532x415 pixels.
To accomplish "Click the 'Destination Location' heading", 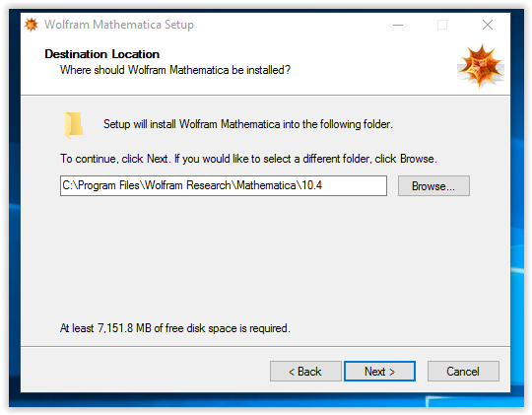I will 101,54.
